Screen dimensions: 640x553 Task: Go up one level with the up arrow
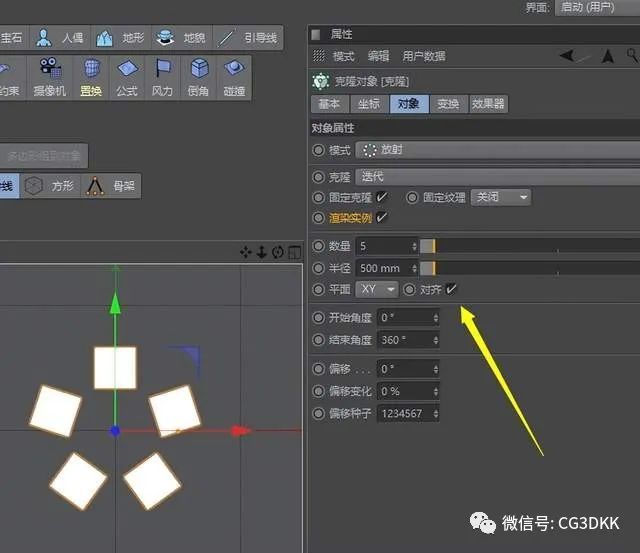(x=608, y=56)
